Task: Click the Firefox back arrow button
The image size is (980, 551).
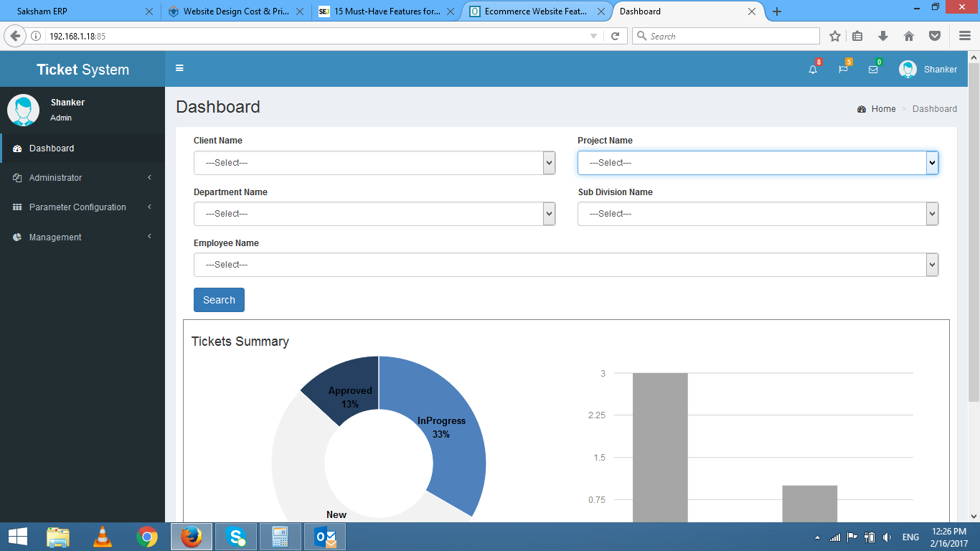Action: pos(14,36)
